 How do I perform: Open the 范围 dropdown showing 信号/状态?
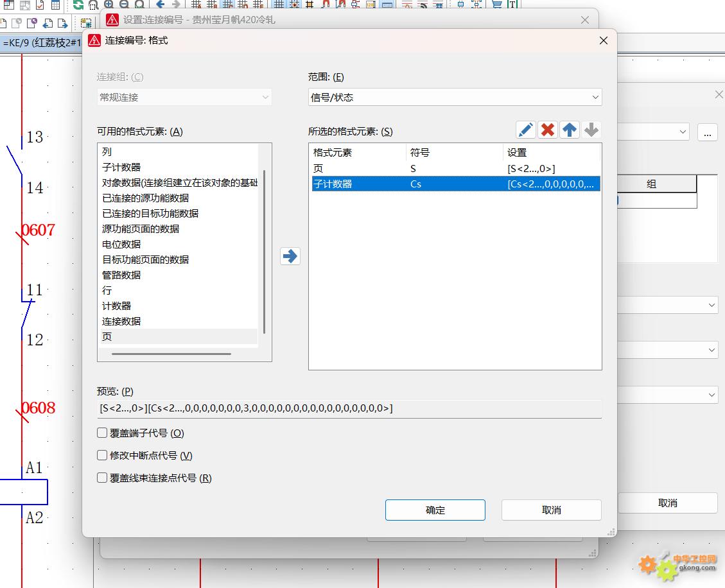click(x=455, y=98)
